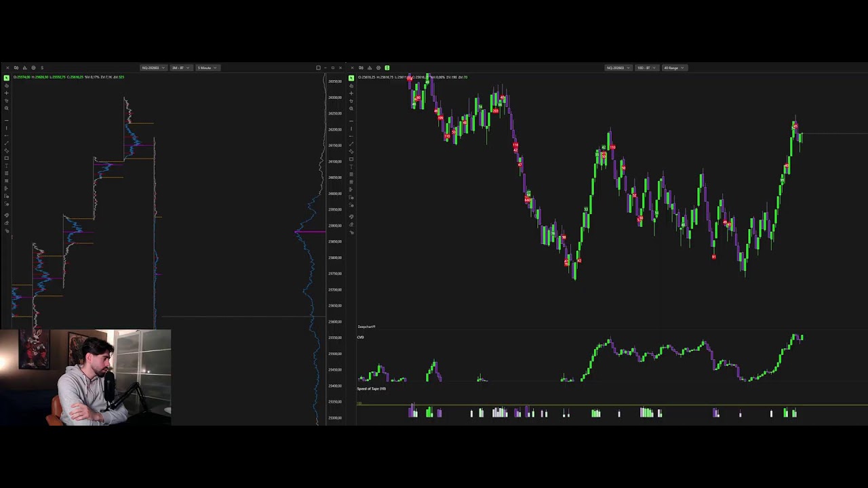
Task: Select the vertical line drawing tool in left chart
Action: click(x=7, y=127)
